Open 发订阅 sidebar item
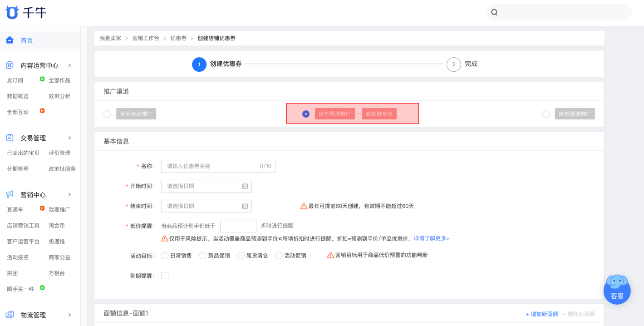 point(15,80)
